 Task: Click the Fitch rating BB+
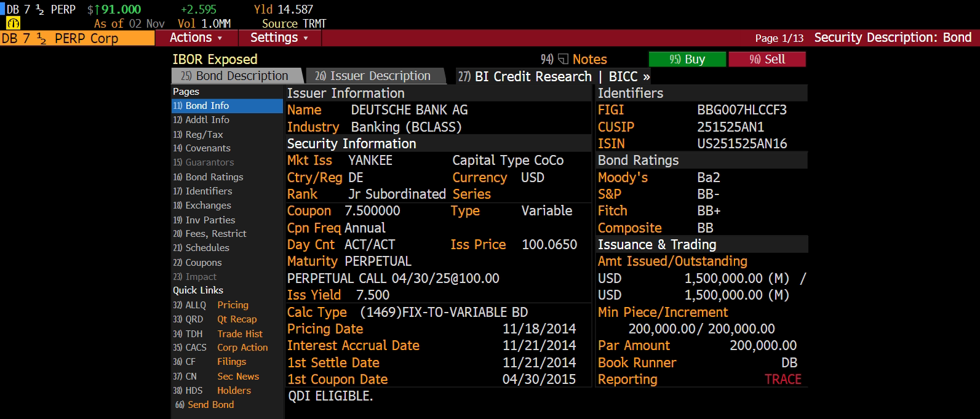709,211
